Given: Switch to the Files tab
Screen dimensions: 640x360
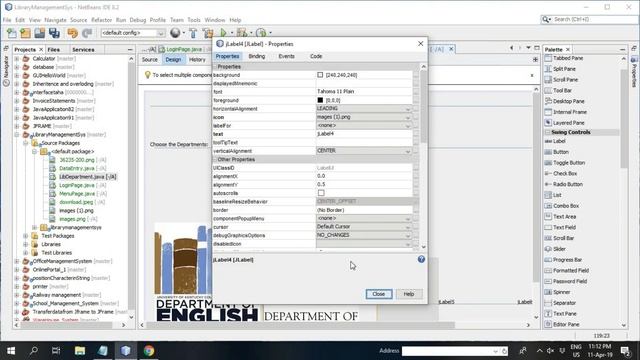Looking at the screenshot, I should (53, 49).
